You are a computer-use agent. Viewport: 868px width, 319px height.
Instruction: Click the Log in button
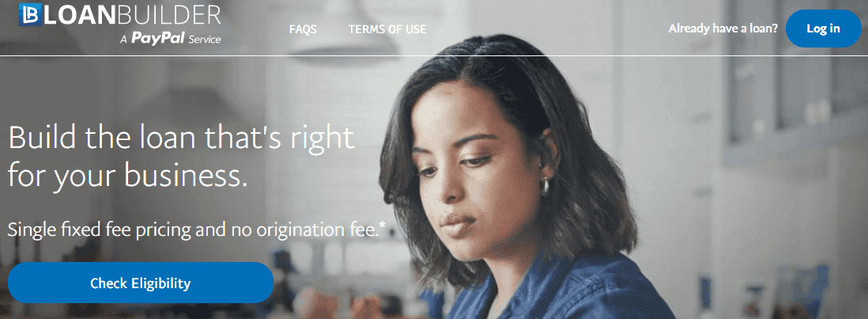click(x=823, y=28)
